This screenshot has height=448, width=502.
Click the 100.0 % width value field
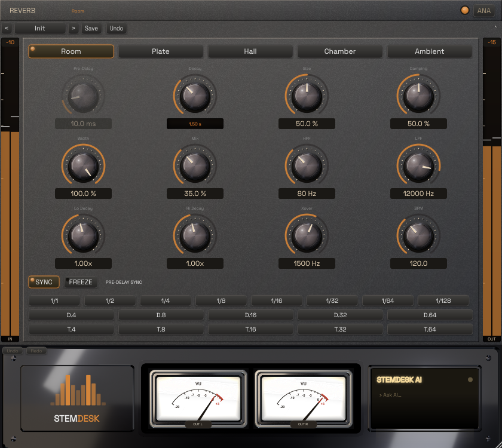[x=83, y=194]
